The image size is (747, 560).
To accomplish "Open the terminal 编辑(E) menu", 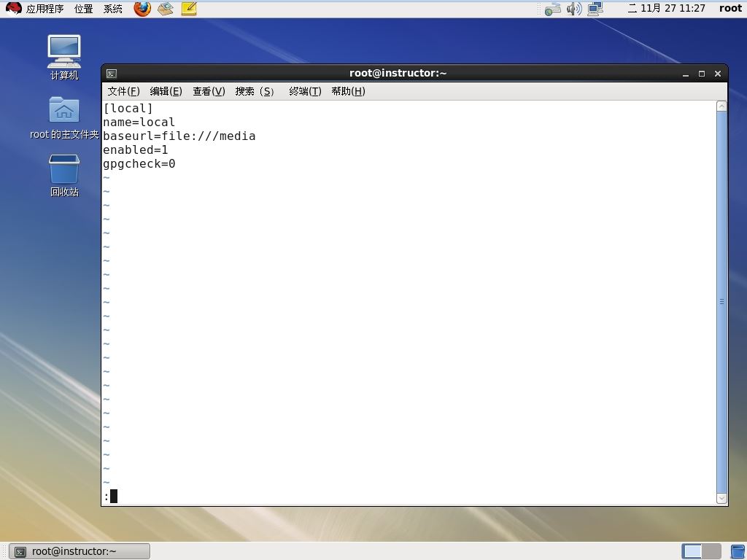I will [166, 91].
